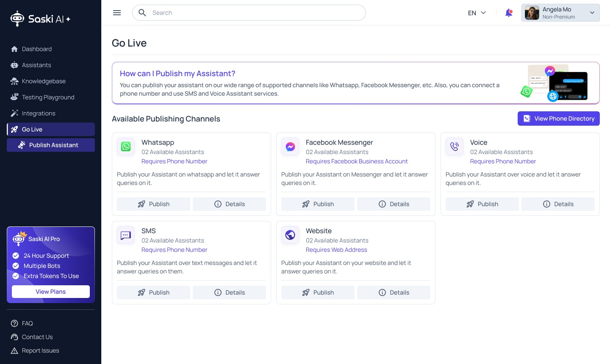Go to Testing Playground in sidebar
Image resolution: width=610 pixels, height=364 pixels.
point(48,97)
